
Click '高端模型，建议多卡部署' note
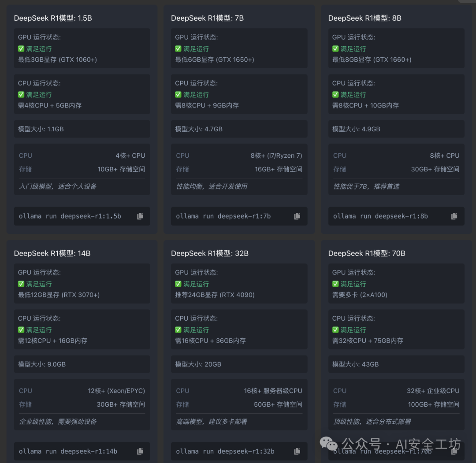click(212, 421)
